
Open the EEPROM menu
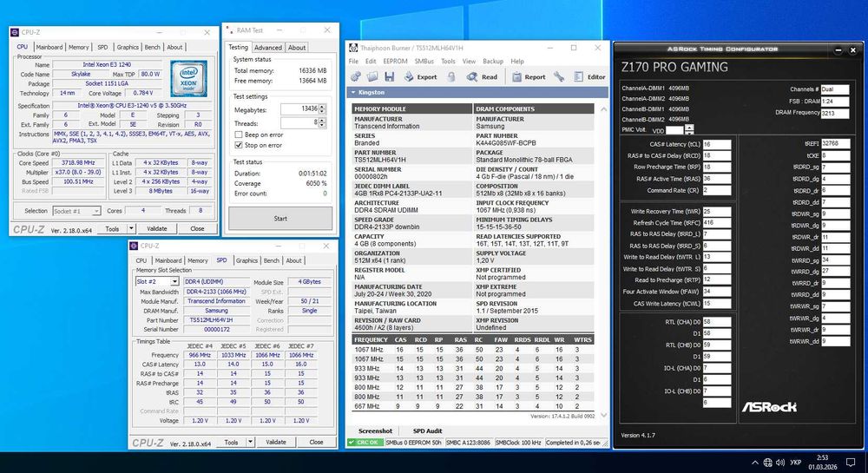tap(395, 62)
